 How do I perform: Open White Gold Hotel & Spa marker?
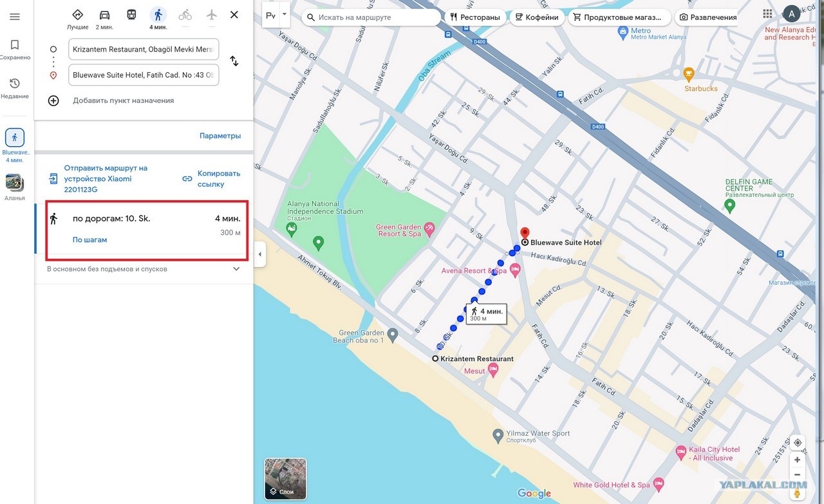(658, 483)
